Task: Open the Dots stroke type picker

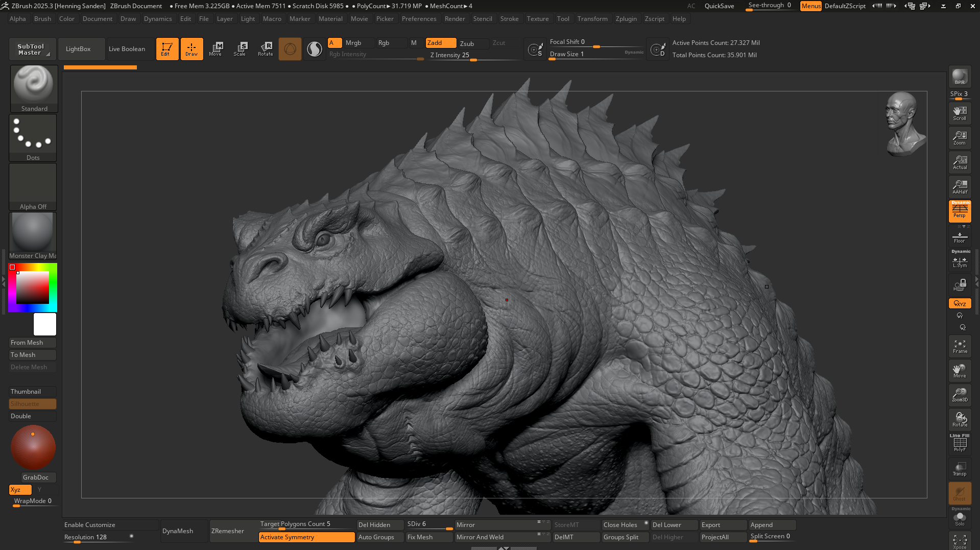Action: pyautogui.click(x=33, y=138)
